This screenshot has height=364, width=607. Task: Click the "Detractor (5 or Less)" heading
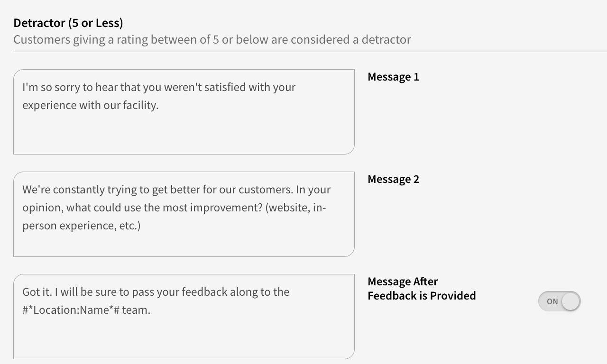[68, 23]
